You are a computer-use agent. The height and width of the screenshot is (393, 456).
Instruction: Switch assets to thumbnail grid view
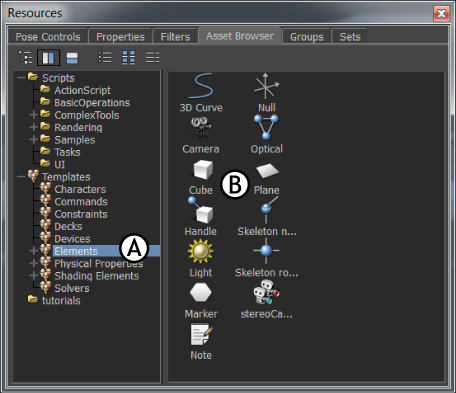129,57
